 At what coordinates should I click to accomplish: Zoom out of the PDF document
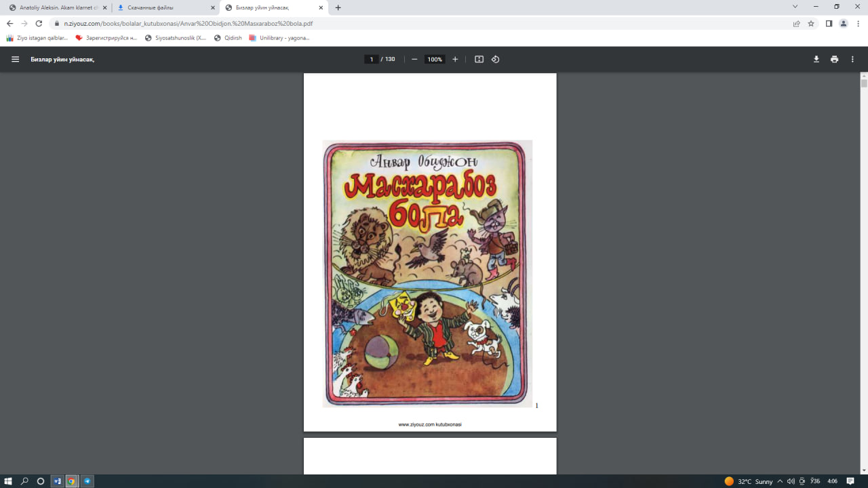pos(414,59)
